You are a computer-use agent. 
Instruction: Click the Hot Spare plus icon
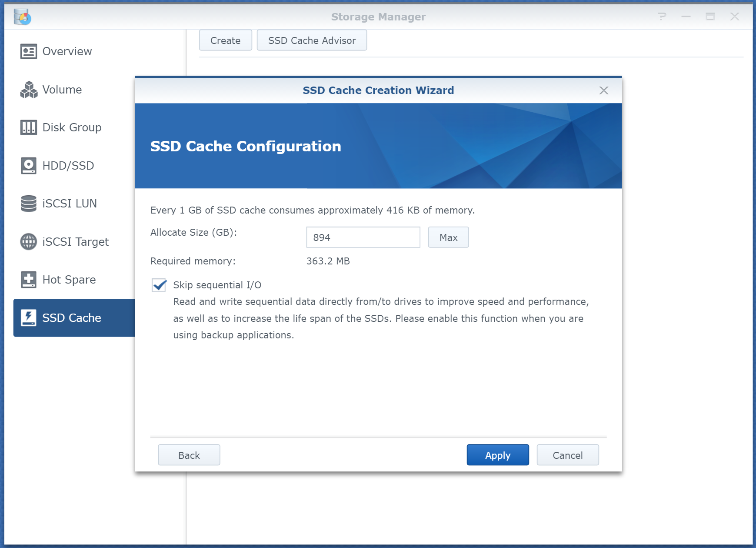pyautogui.click(x=29, y=280)
